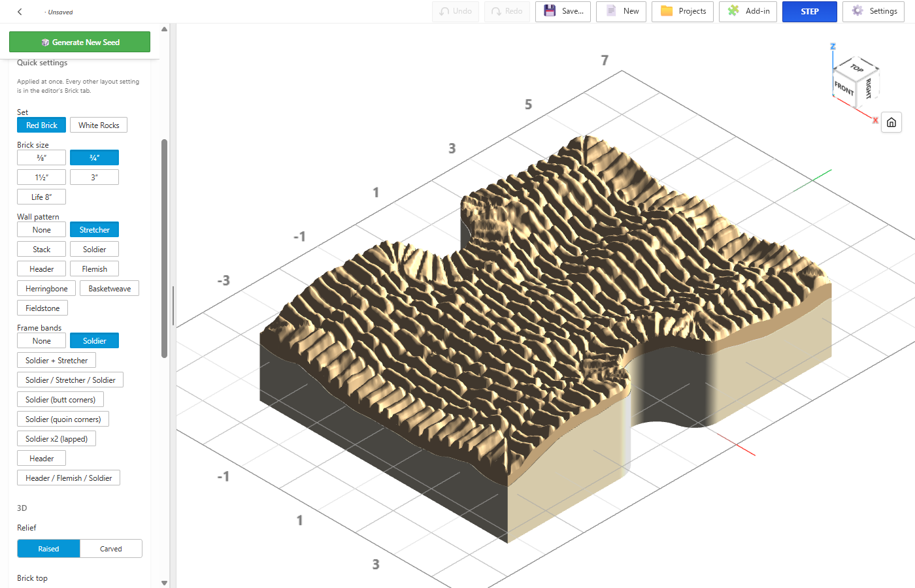Image resolution: width=915 pixels, height=588 pixels.
Task: Select the Fieldstone wall pattern
Action: 42,308
